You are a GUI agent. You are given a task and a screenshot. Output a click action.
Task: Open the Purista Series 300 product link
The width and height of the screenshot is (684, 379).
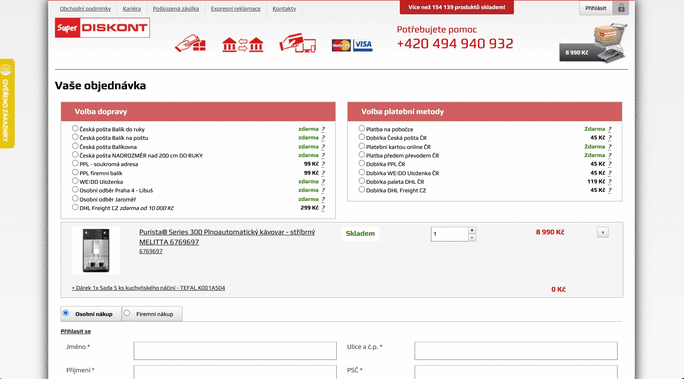click(x=227, y=237)
